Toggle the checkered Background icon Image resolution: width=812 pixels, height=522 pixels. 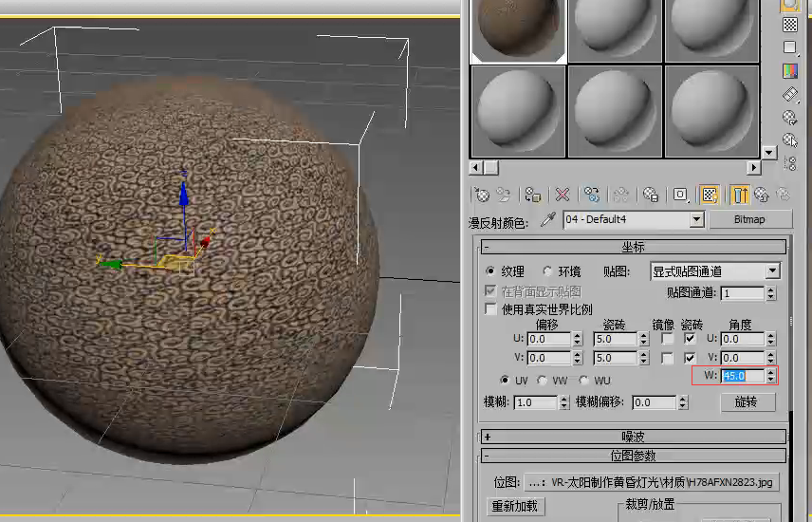(790, 25)
